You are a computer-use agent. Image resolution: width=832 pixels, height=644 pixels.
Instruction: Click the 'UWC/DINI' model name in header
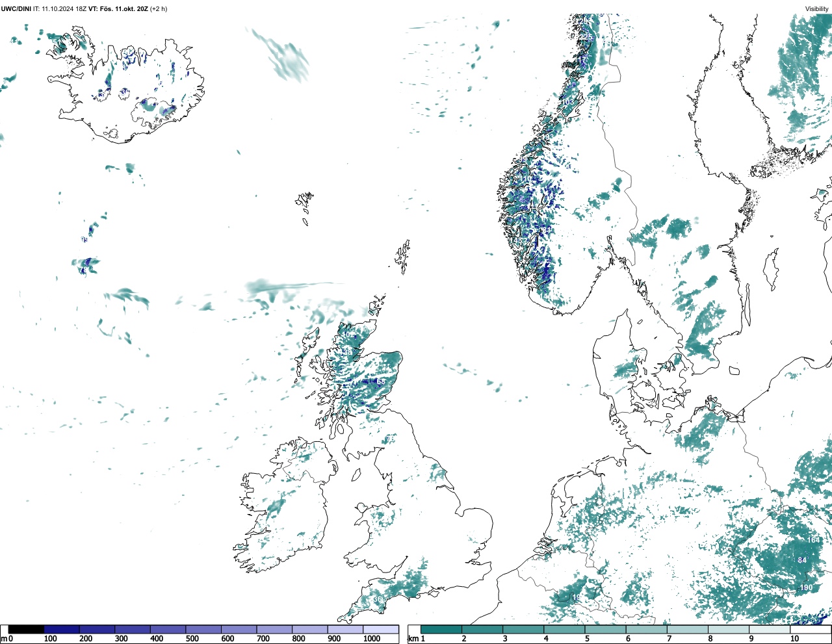click(16, 8)
